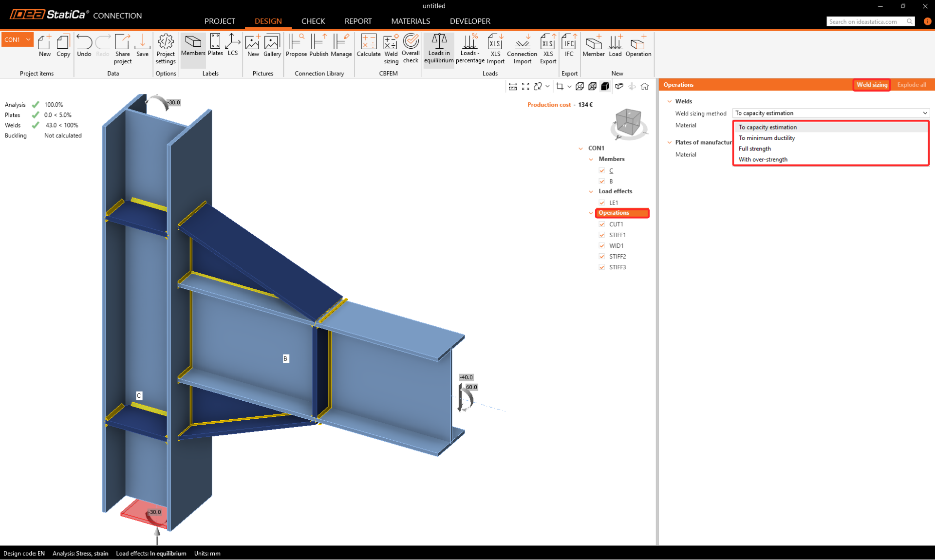Select Full strength weld sizing option
935x560 pixels.
754,149
